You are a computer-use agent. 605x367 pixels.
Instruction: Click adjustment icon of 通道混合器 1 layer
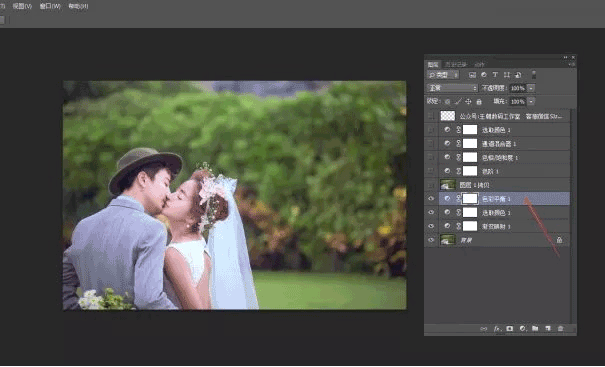coord(447,144)
